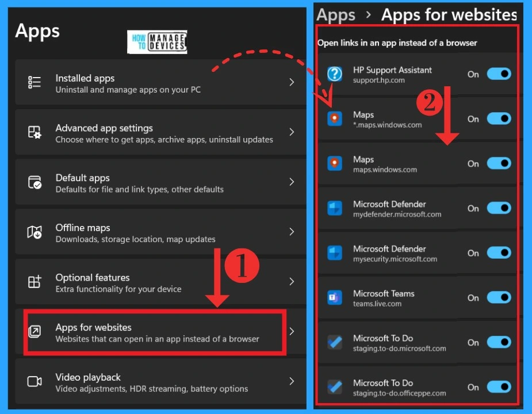Screen dimensions: 532x414
Task: Click the Apps page heading
Action: 37,31
